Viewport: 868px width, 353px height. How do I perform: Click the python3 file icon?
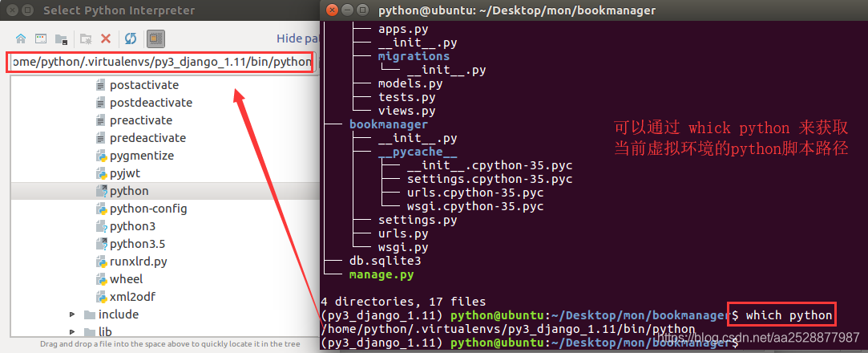coord(101,226)
